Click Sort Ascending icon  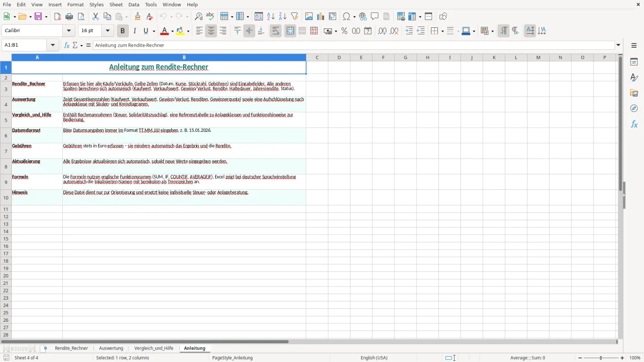[x=271, y=17]
